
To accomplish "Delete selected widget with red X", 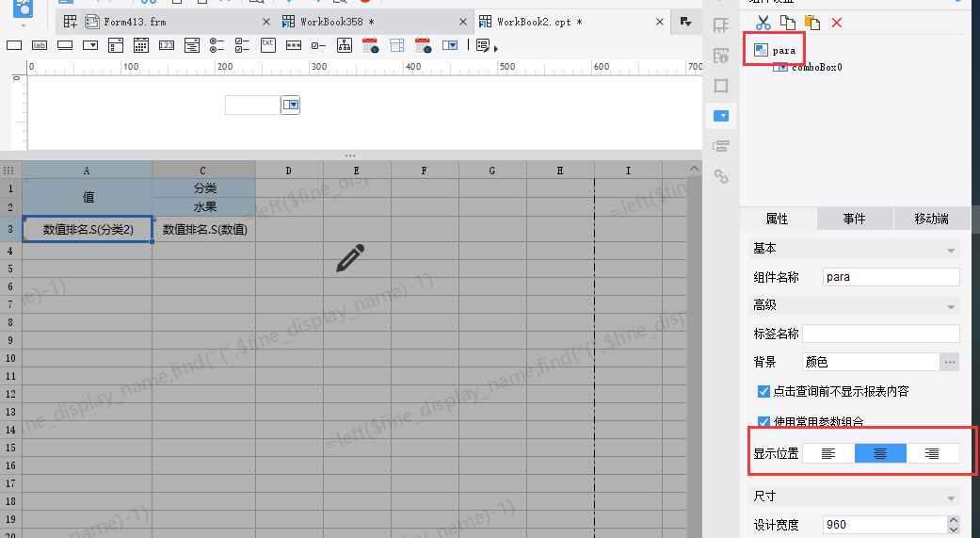I will point(837,24).
